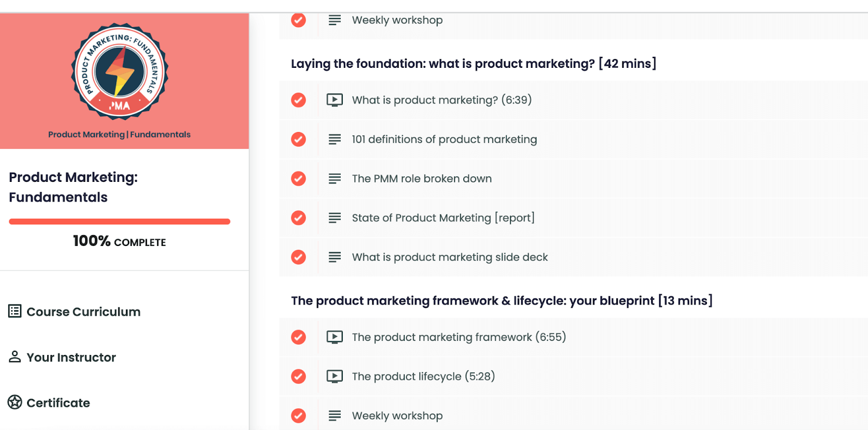The image size is (868, 430).
Task: Open lesson What is product marketing? (6:39)
Action: click(x=442, y=100)
